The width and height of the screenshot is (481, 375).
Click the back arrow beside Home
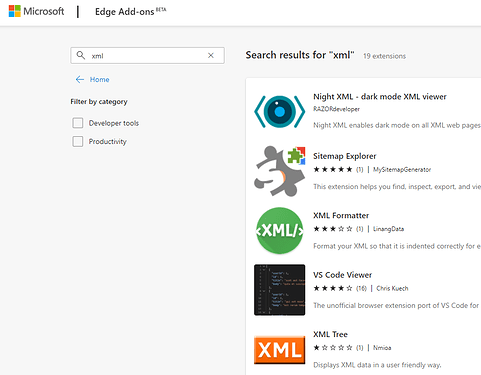[x=80, y=79]
